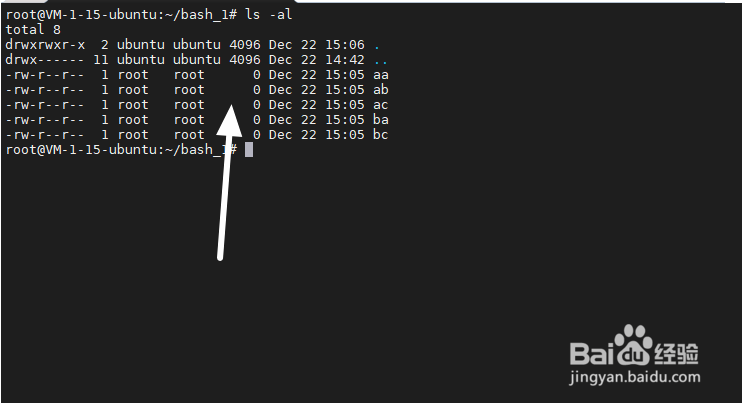This screenshot has height=403, width=742.
Task: Click the terminal cursor block
Action: 249,150
